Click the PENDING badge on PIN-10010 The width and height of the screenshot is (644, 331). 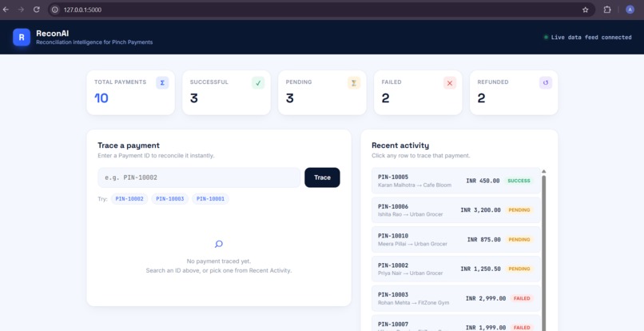point(519,239)
